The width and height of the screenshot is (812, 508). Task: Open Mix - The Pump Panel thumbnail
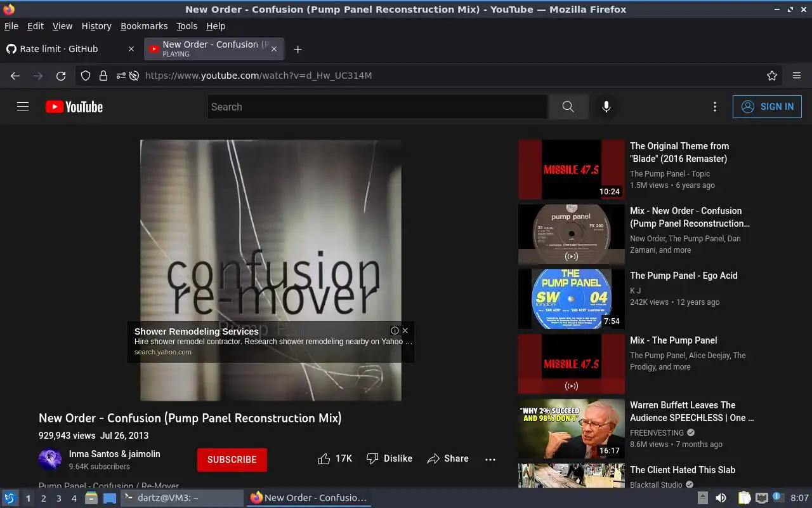(x=572, y=364)
